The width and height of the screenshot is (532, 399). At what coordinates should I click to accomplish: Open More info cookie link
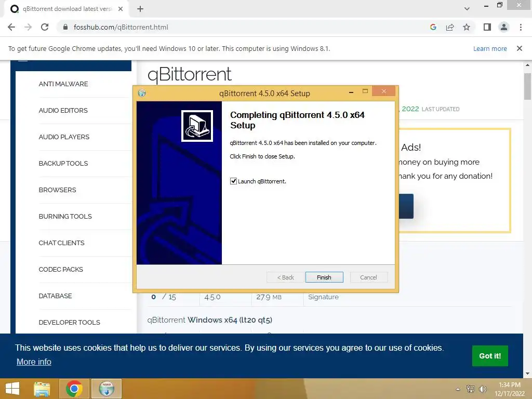tap(34, 362)
